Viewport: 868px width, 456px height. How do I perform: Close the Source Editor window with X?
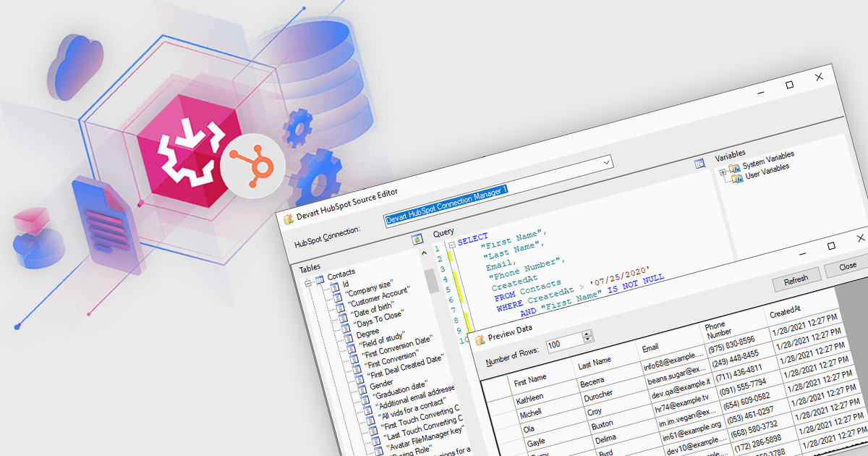coord(819,76)
